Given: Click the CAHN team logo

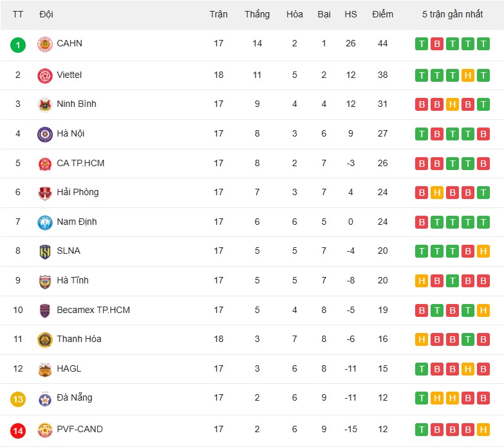Looking at the screenshot, I should (x=44, y=44).
